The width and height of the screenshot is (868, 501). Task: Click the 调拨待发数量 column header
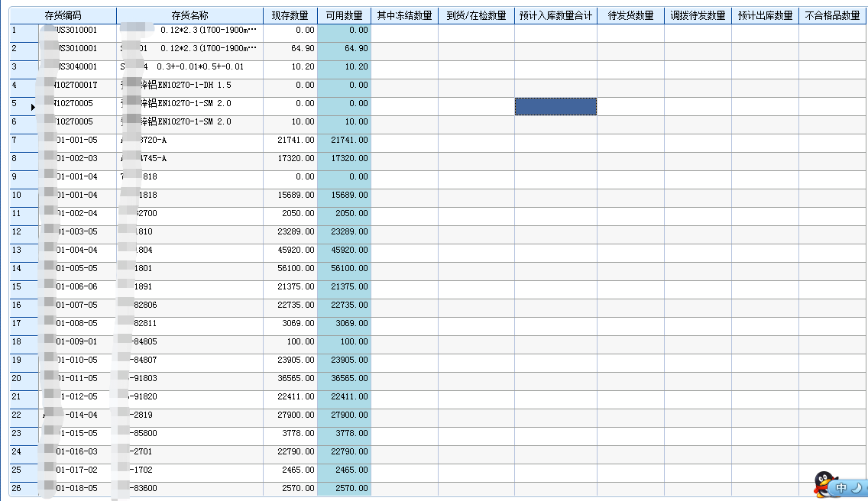(x=698, y=15)
